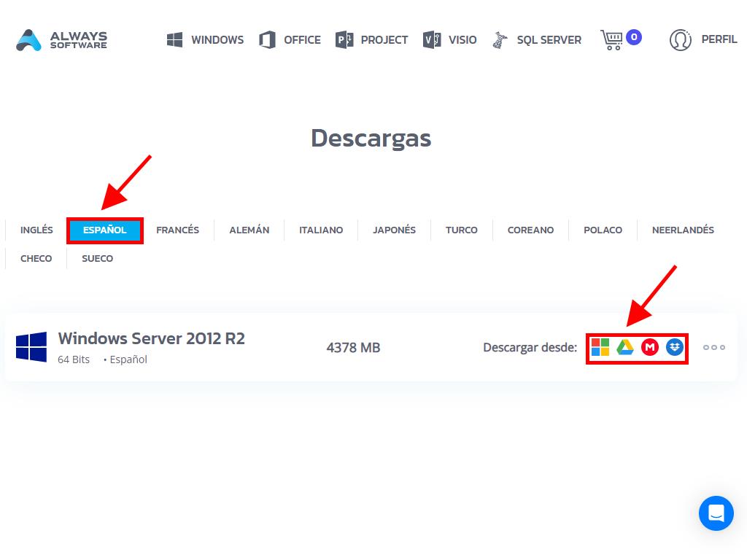Click the Office icon in navigation
This screenshot has height=560, width=747.
click(267, 40)
